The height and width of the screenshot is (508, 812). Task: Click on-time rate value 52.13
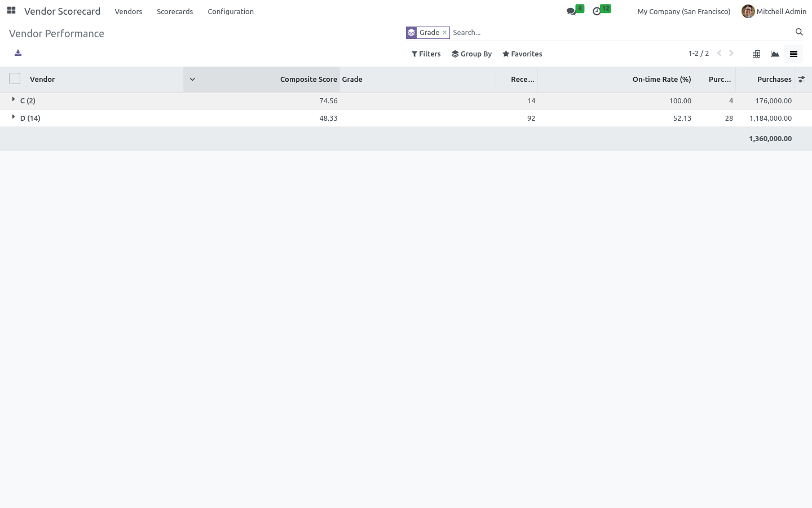click(x=682, y=119)
